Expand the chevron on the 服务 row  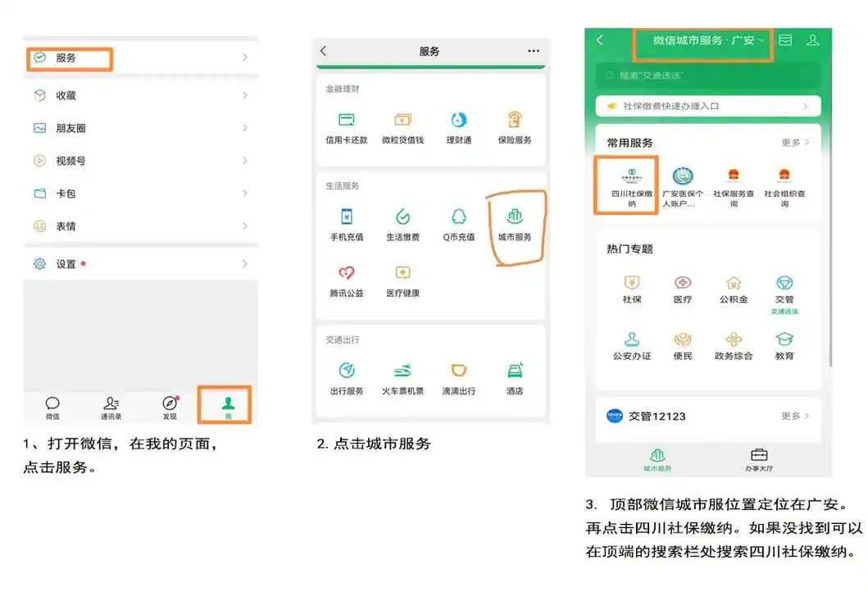pyautogui.click(x=245, y=57)
